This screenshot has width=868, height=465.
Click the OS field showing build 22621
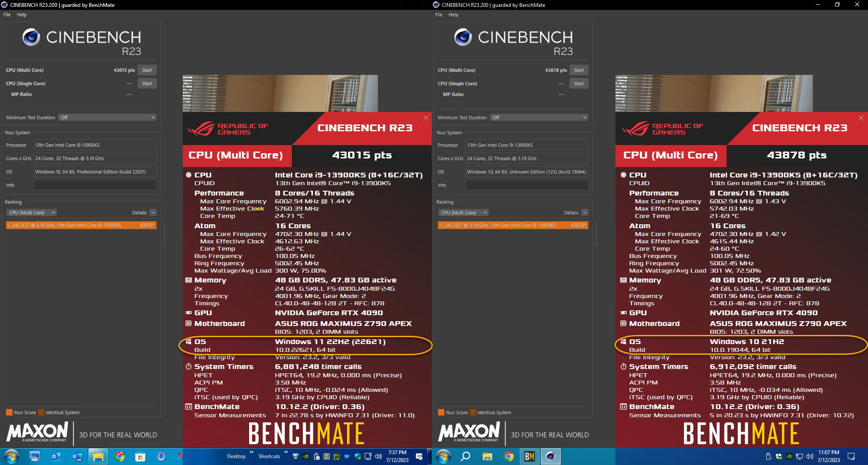[x=95, y=172]
